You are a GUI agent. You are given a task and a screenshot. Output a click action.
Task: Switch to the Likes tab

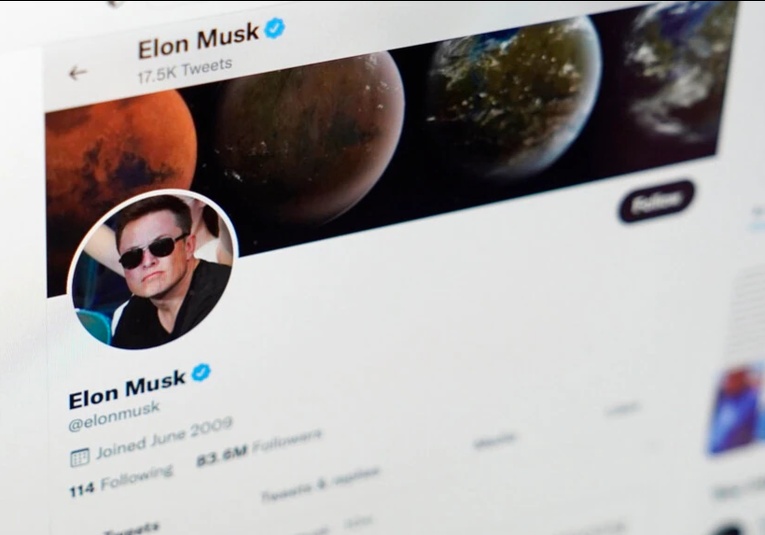pos(623,409)
